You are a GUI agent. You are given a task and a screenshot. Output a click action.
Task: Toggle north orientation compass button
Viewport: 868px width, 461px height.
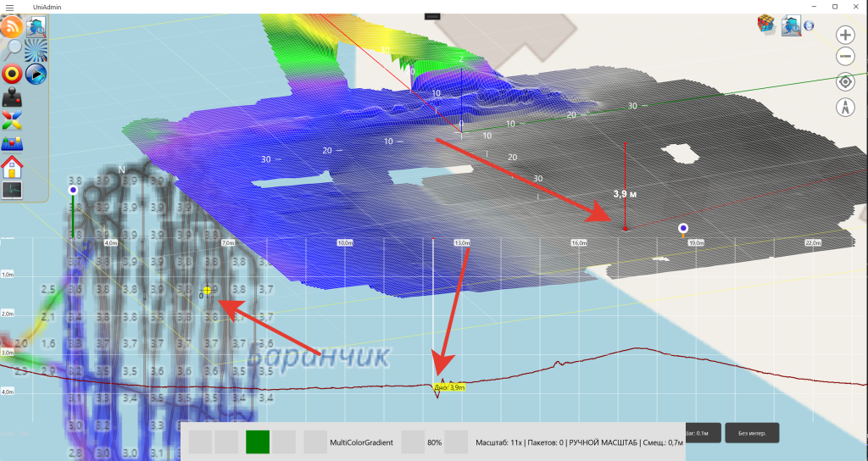845,108
